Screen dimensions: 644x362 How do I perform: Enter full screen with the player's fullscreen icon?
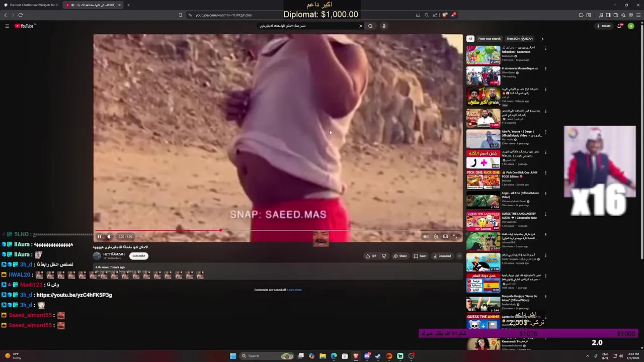coord(455,236)
